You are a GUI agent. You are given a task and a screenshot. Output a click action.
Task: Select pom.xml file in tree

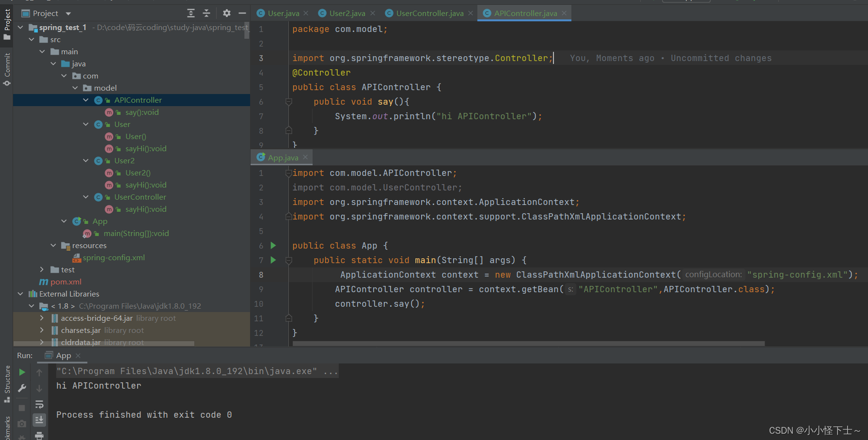pyautogui.click(x=66, y=282)
